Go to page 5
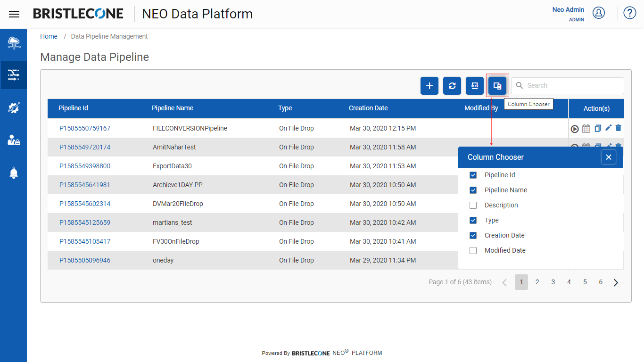Viewport: 644px width, 362px height. 585,282
